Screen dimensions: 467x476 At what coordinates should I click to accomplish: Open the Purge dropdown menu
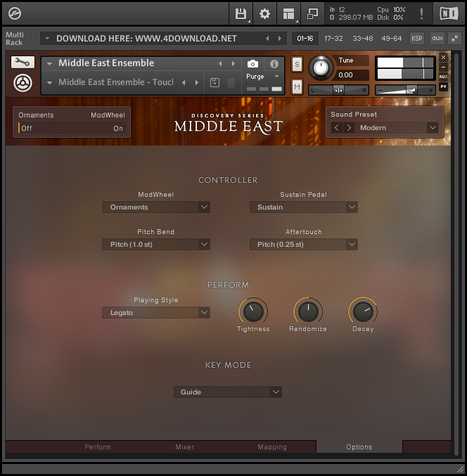(262, 77)
